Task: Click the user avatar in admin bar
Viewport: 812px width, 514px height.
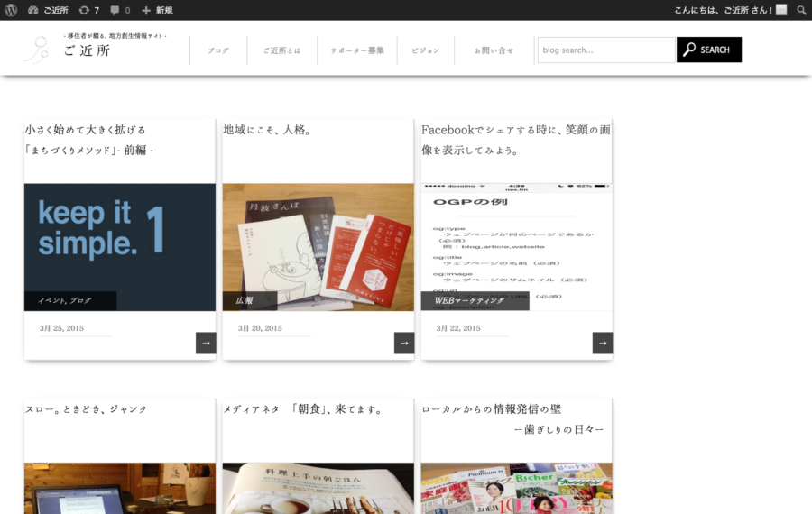Action: [x=781, y=10]
